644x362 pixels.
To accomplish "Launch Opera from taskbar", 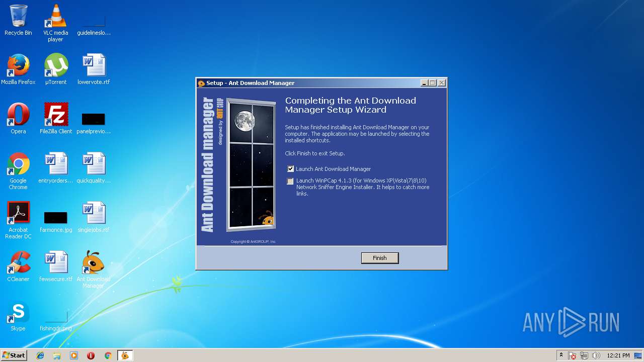I will (x=91, y=355).
